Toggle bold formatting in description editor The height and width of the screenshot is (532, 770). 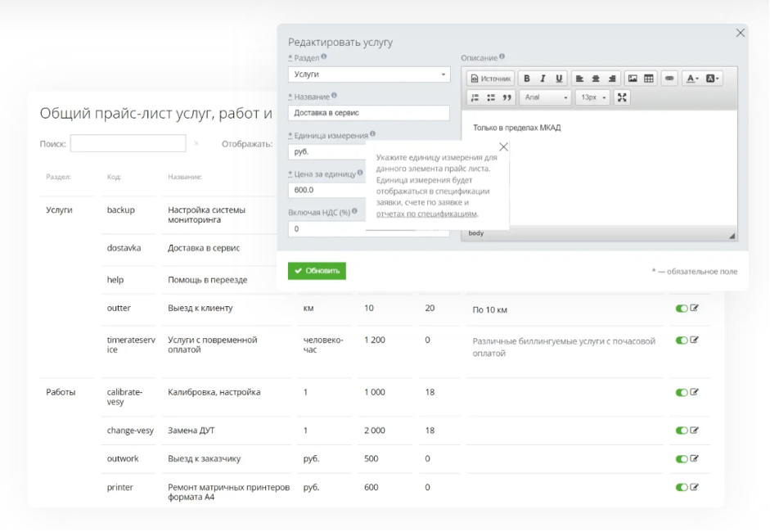527,79
